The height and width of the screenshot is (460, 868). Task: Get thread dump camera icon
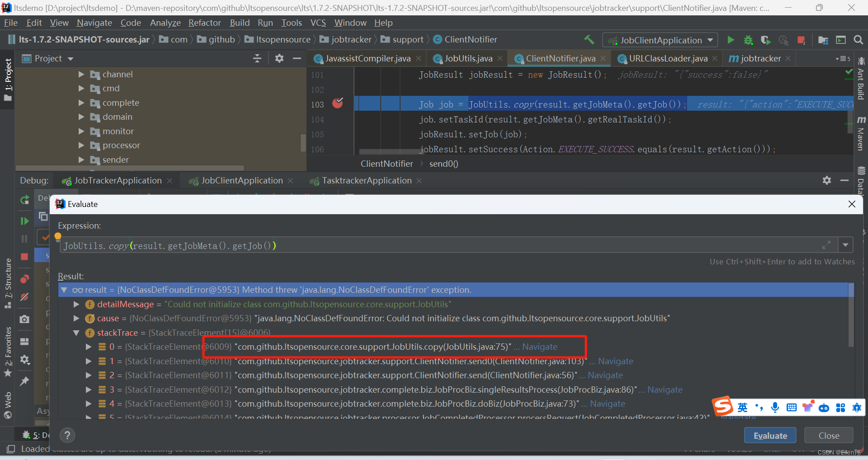(24, 319)
